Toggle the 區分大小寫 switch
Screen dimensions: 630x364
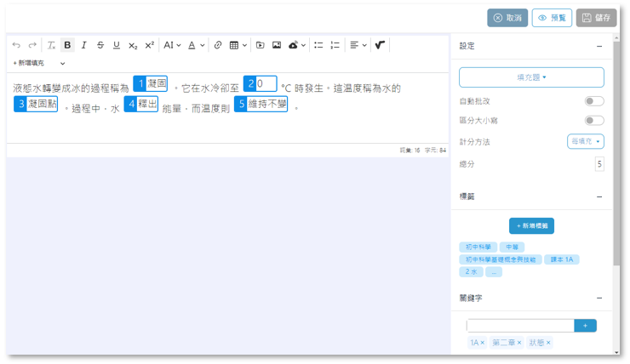tap(593, 121)
